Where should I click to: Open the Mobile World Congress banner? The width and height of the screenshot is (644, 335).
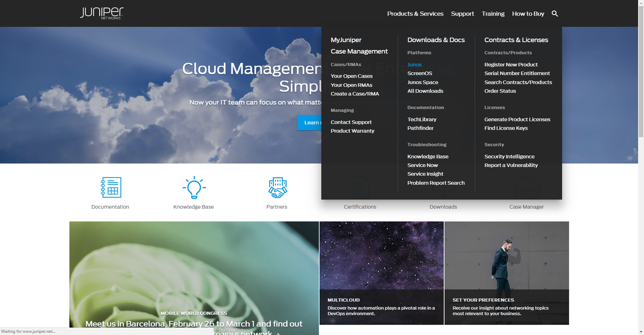tap(194, 278)
